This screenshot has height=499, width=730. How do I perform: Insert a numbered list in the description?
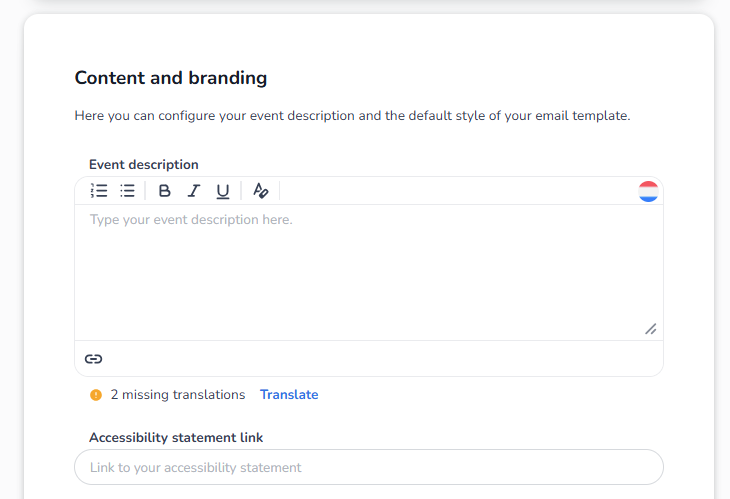pyautogui.click(x=98, y=191)
